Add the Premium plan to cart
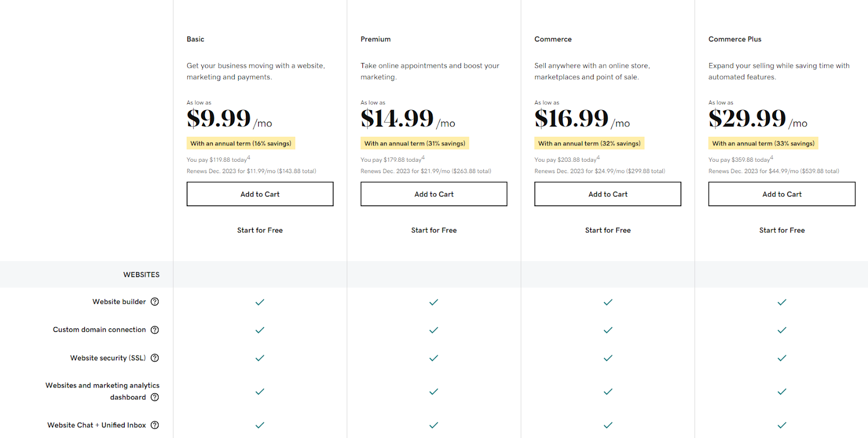 coord(434,194)
